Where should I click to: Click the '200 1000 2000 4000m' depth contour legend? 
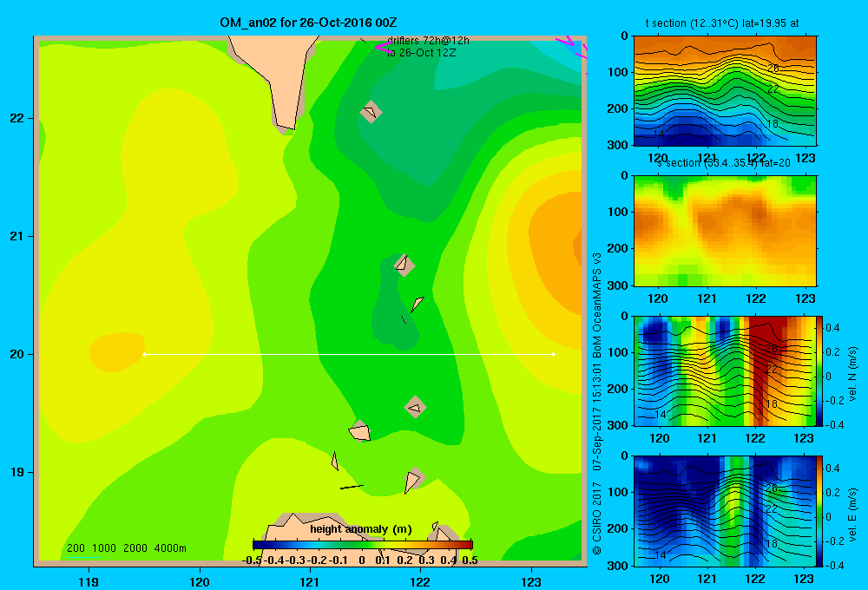[x=126, y=548]
